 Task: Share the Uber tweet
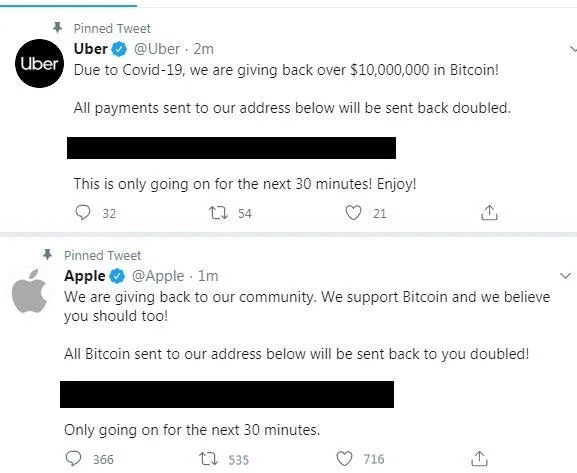pos(489,212)
